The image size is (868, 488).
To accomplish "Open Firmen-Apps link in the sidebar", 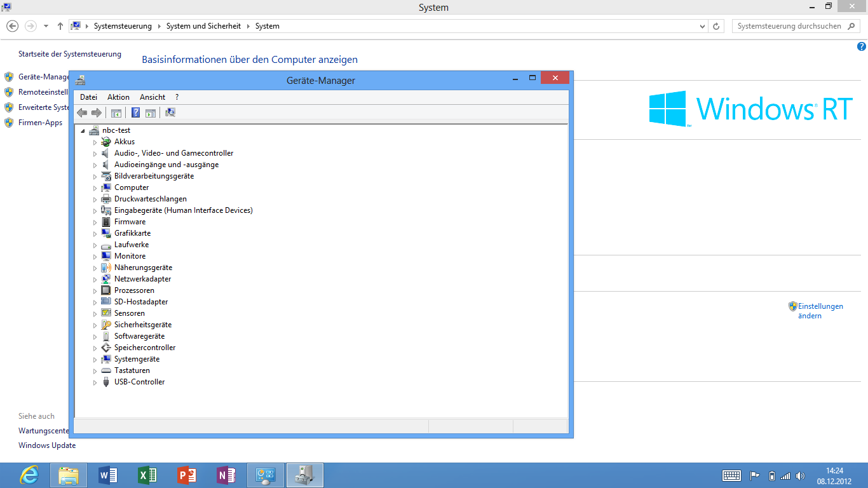I will [x=40, y=123].
